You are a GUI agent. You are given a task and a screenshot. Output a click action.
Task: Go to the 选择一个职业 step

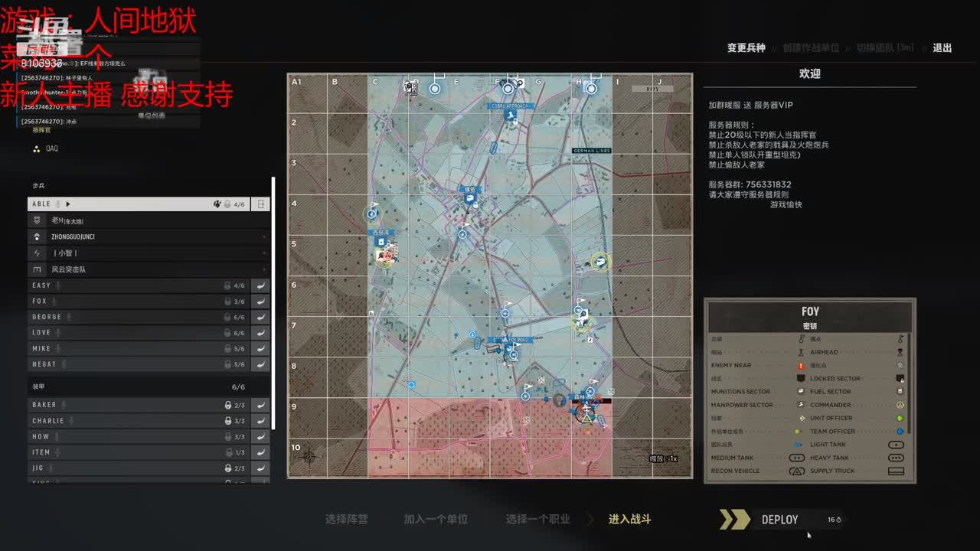[537, 519]
